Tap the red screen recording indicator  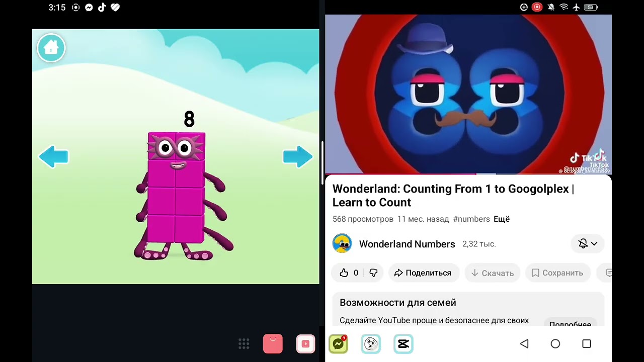pyautogui.click(x=537, y=7)
